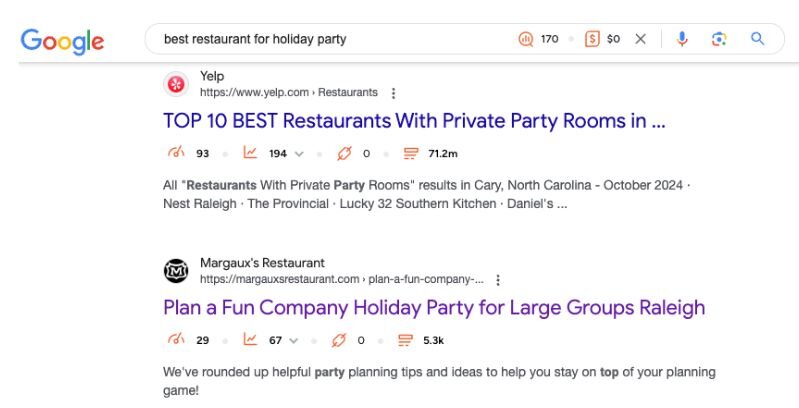Open more options for Margaux's result
This screenshot has height=408, width=799.
498,280
